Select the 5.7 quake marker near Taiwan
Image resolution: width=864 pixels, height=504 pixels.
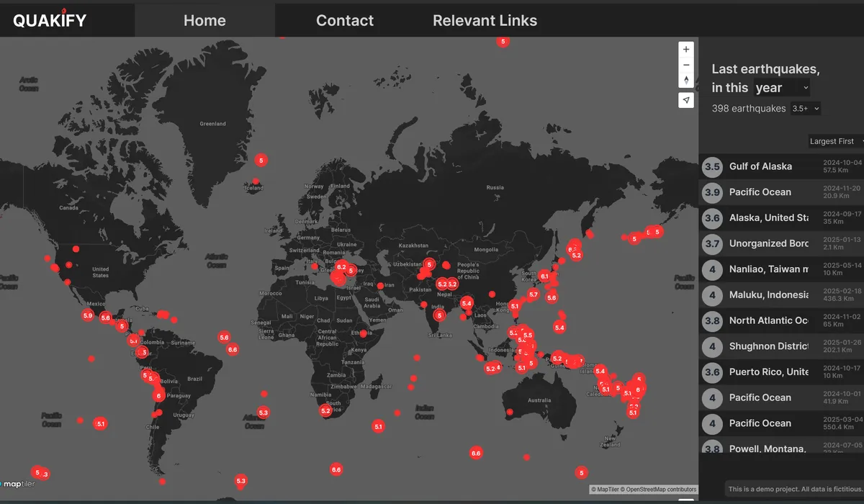coord(533,294)
